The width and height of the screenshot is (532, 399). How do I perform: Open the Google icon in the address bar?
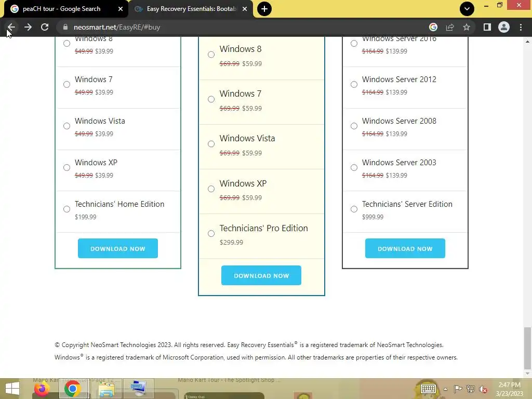click(433, 27)
